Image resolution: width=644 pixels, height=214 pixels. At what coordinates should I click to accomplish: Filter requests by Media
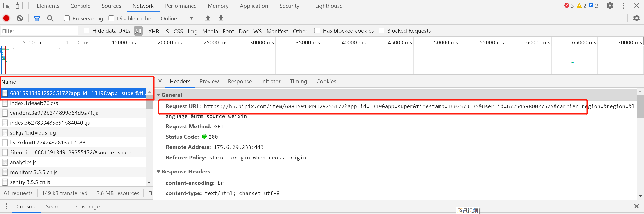210,31
